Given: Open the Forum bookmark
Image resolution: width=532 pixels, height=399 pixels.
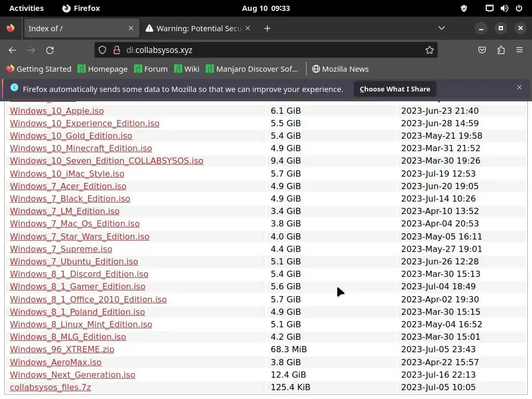Looking at the screenshot, I should click(151, 69).
